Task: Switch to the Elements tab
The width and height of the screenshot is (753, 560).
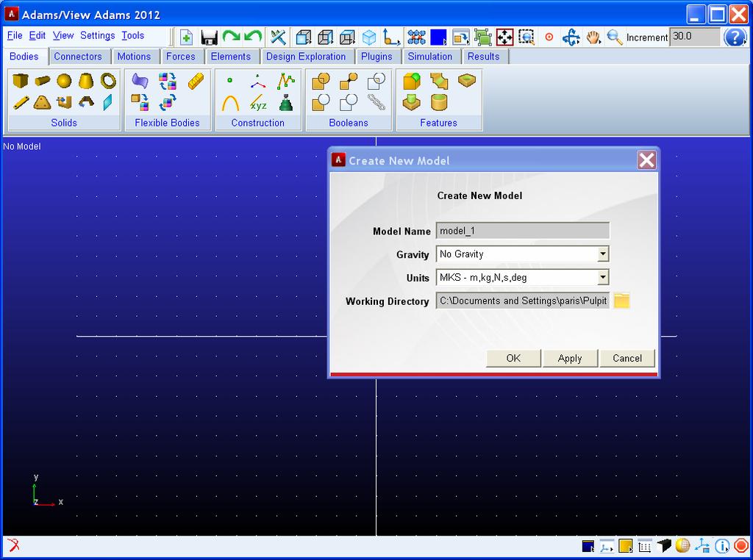Action: click(230, 57)
